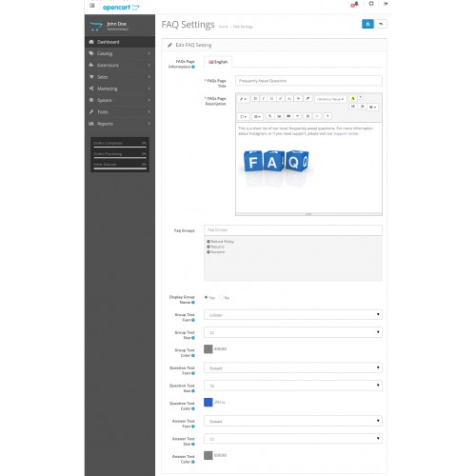Select the English language tab
This screenshot has width=476, height=476.
[218, 62]
